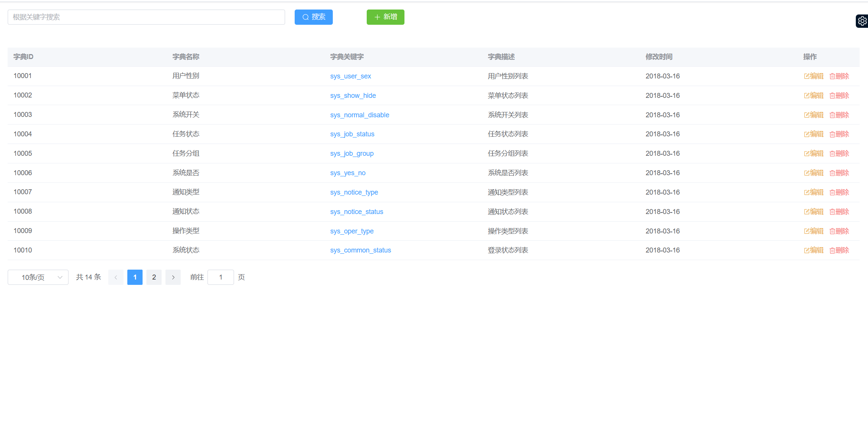Open the sys_user_sex keyword link
Image resolution: width=868 pixels, height=433 pixels.
[x=350, y=76]
